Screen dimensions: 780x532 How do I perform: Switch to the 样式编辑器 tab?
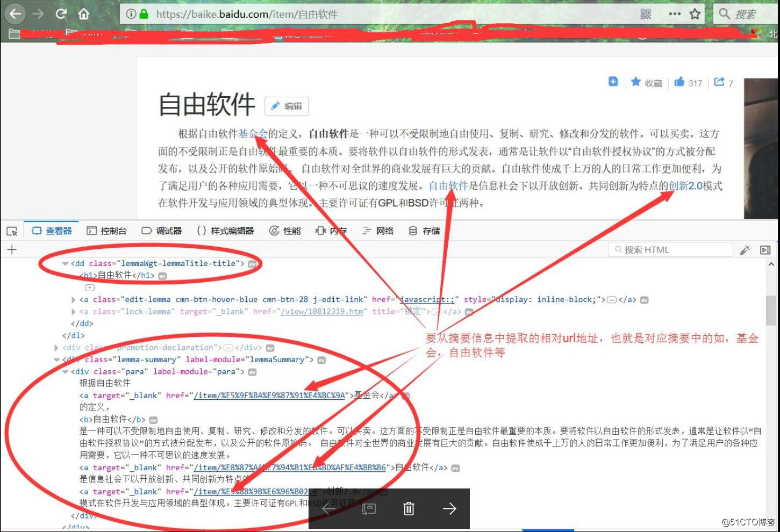point(225,231)
